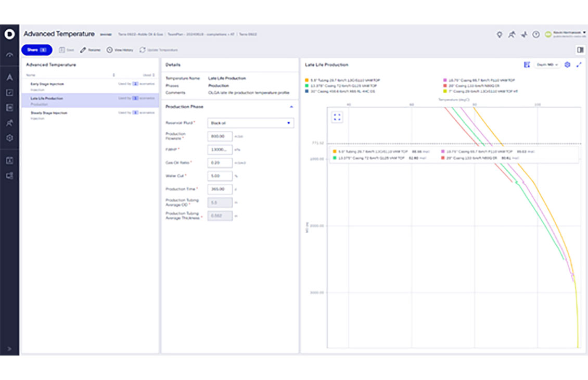Open chart data table icon

click(527, 65)
